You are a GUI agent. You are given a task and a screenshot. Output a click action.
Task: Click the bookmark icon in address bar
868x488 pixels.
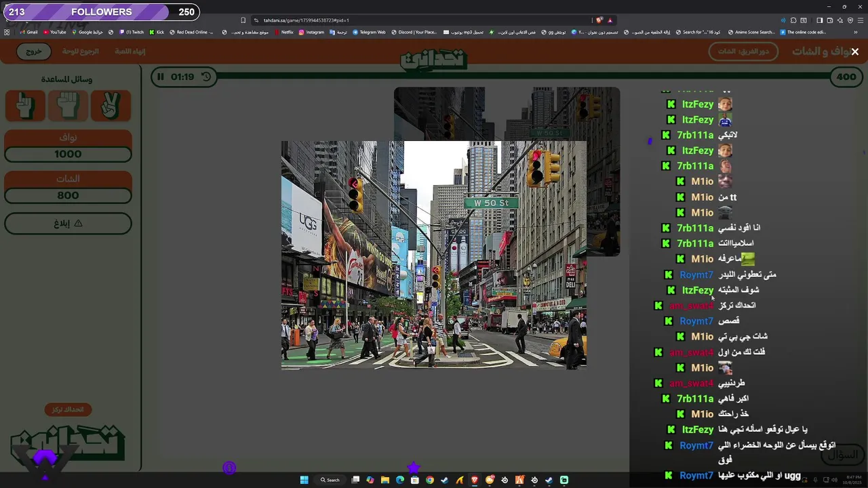243,20
